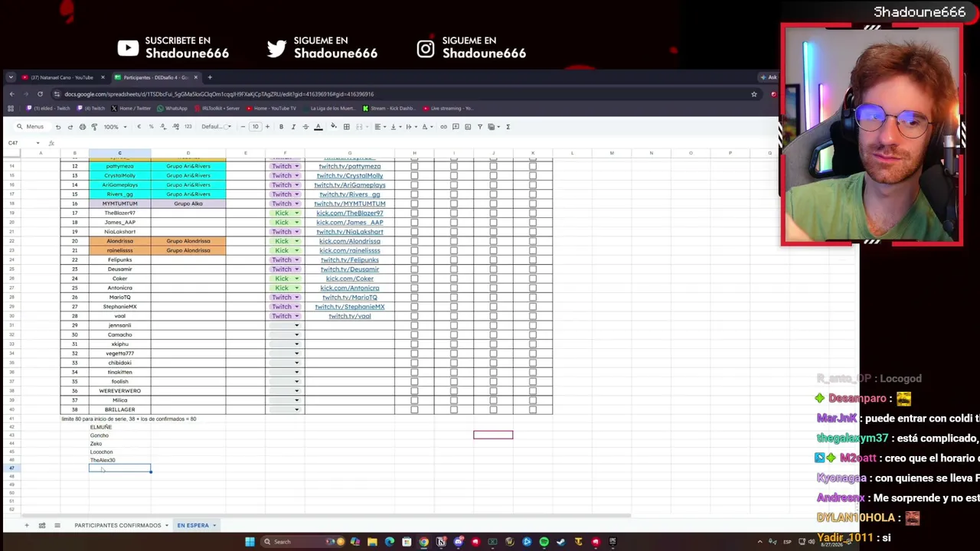Tick first checkbox in vaal row
The image size is (980, 551).
tap(414, 316)
